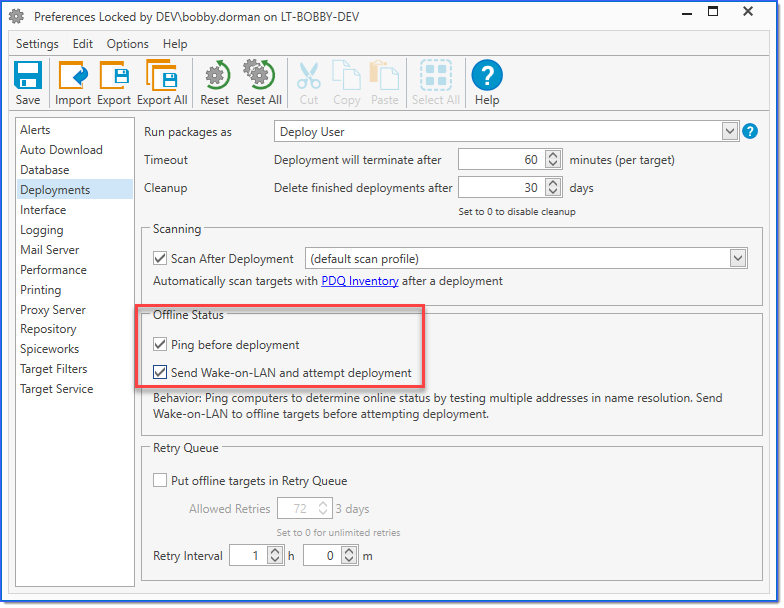
Task: Open the default scan profile dropdown
Action: pyautogui.click(x=738, y=258)
